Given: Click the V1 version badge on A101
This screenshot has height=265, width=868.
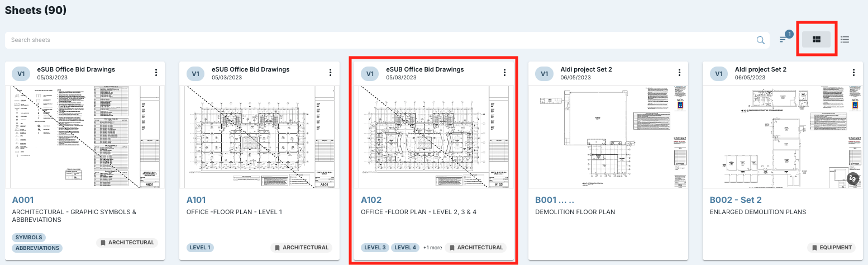Looking at the screenshot, I should click(x=195, y=73).
